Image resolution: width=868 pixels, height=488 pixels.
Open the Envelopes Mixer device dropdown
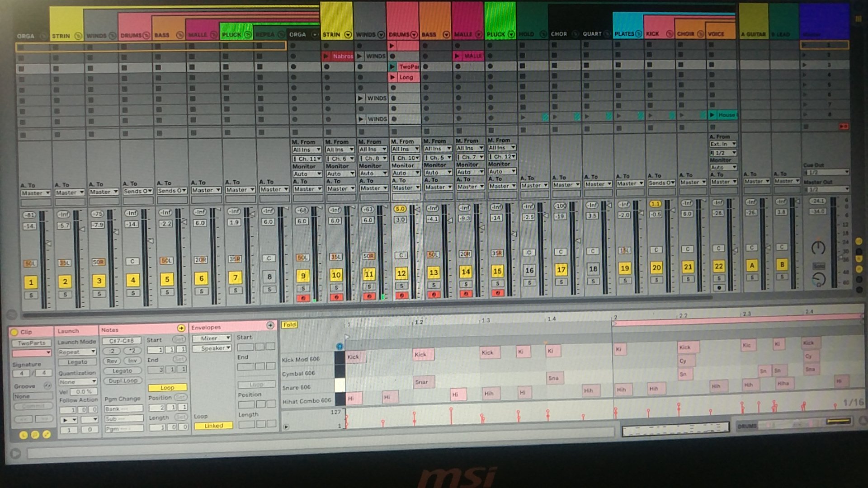[211, 338]
